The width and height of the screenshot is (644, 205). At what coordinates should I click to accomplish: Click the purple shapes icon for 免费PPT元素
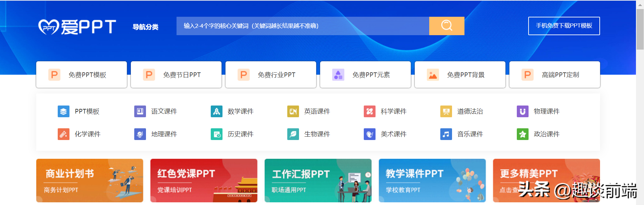[x=338, y=75]
